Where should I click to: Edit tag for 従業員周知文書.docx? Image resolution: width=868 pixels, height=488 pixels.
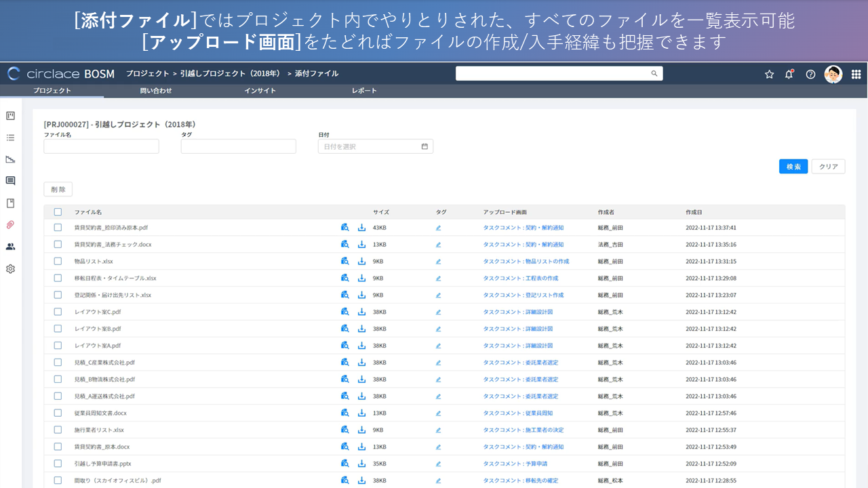pos(438,413)
